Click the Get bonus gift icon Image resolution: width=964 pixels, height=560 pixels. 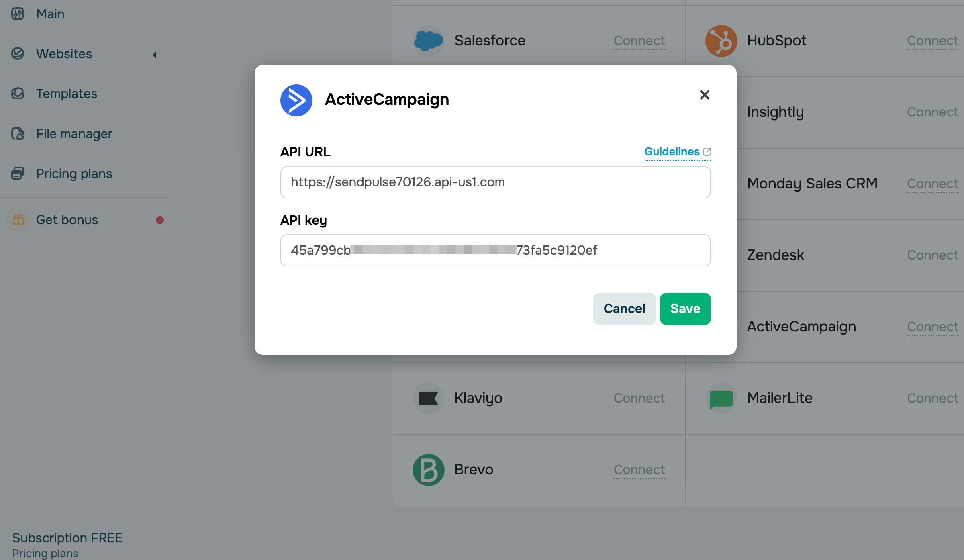(x=18, y=220)
